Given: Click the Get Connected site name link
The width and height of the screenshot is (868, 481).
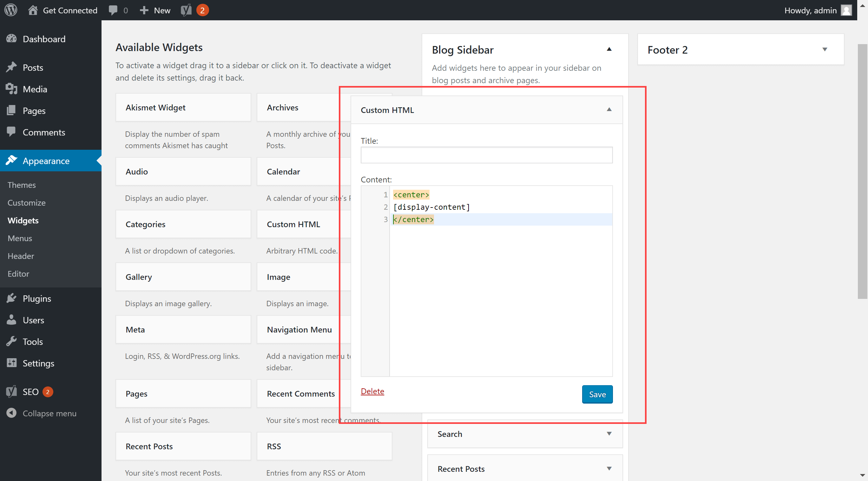Looking at the screenshot, I should point(70,10).
